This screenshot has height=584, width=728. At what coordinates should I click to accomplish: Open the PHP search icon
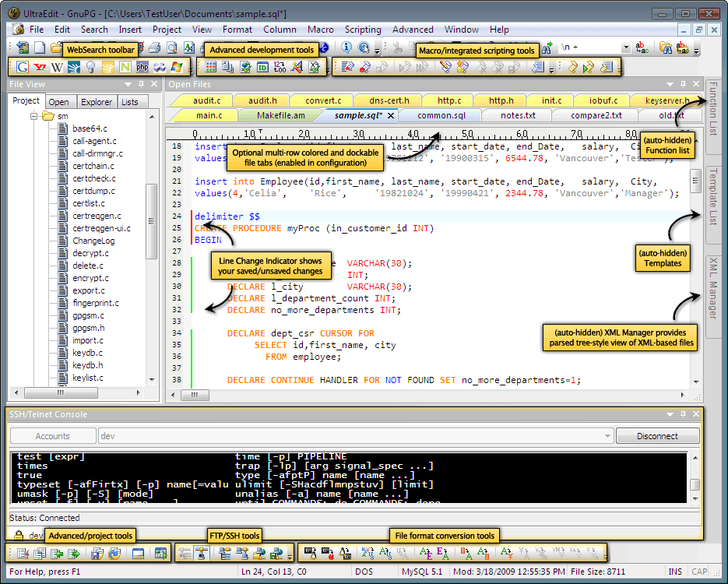142,68
